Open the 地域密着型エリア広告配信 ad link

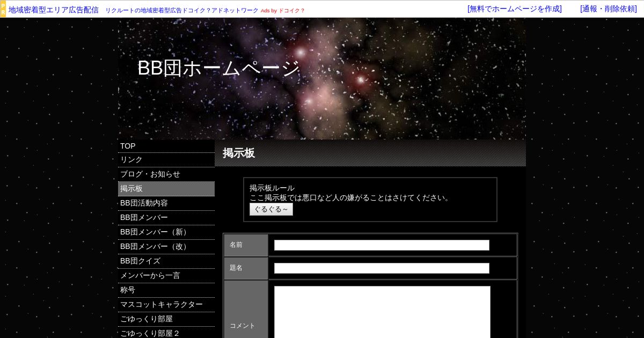[54, 10]
